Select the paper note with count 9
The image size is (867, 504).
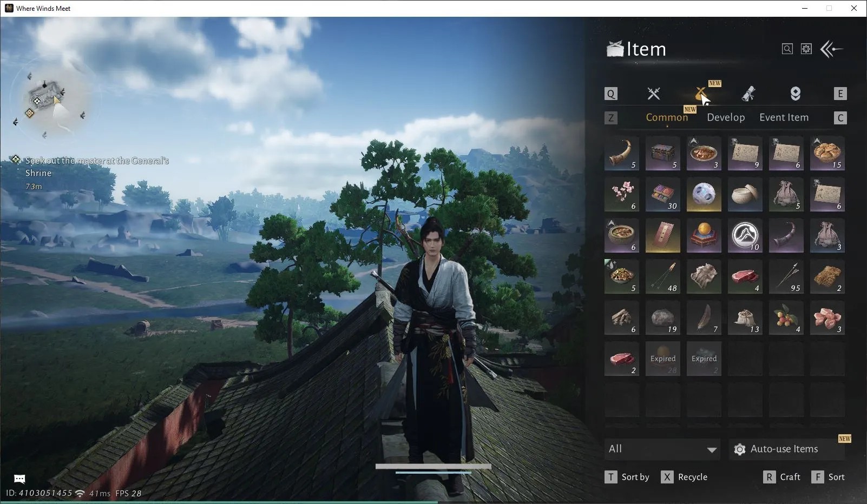point(745,153)
